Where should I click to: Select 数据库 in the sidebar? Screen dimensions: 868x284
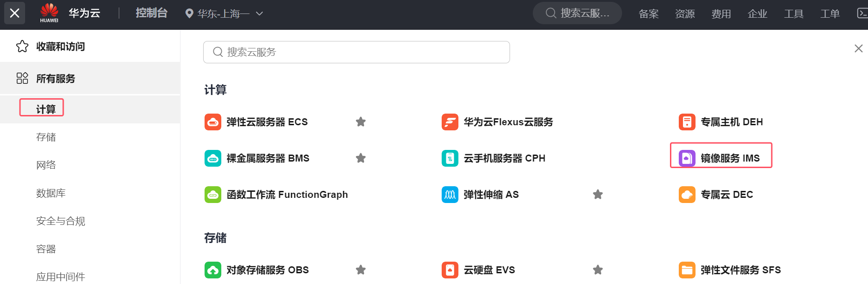pyautogui.click(x=51, y=193)
